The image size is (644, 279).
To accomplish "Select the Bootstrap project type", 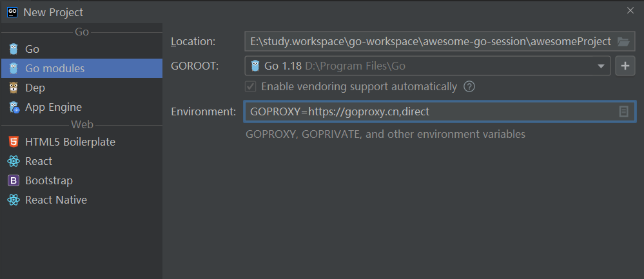I will click(49, 180).
